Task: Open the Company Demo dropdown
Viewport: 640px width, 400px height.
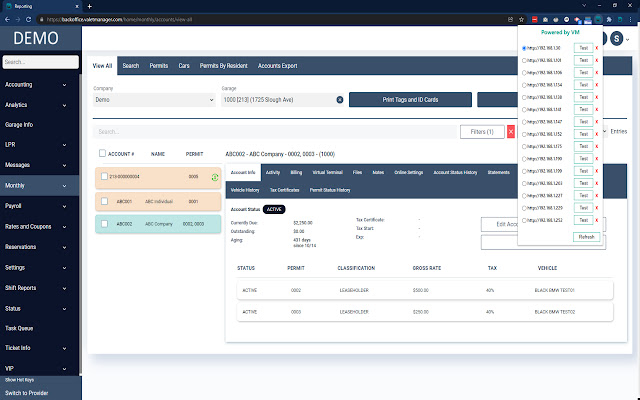Action: (x=154, y=100)
